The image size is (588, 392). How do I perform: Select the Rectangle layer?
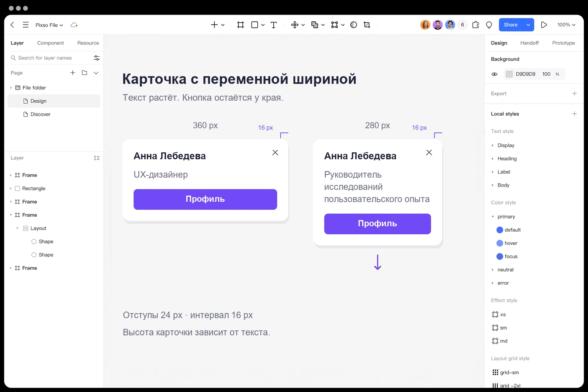[x=54, y=188]
